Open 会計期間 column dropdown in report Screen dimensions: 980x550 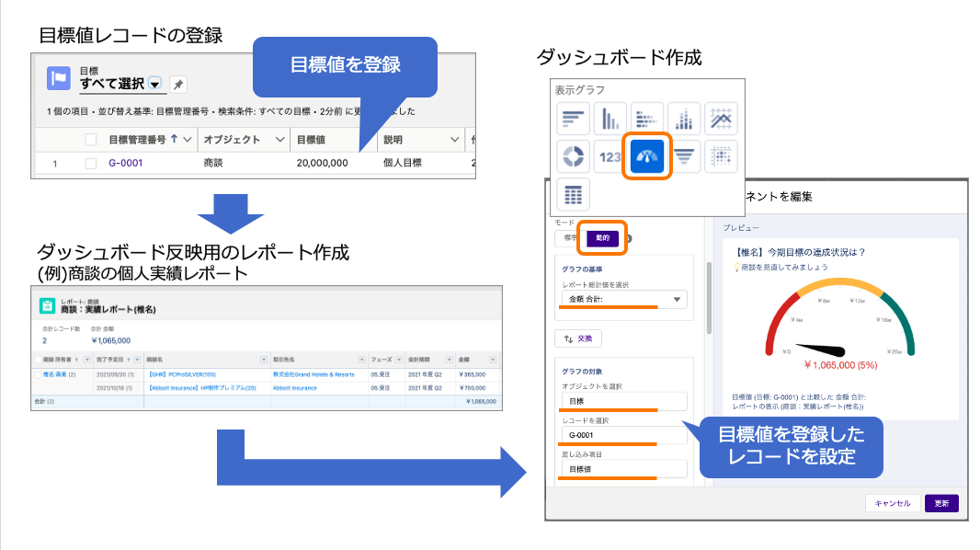point(449,360)
